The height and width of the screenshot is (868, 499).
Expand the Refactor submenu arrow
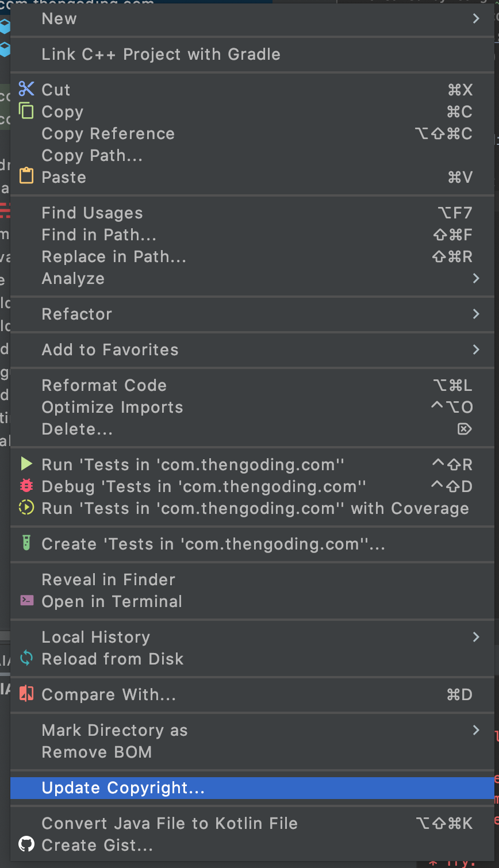point(476,314)
